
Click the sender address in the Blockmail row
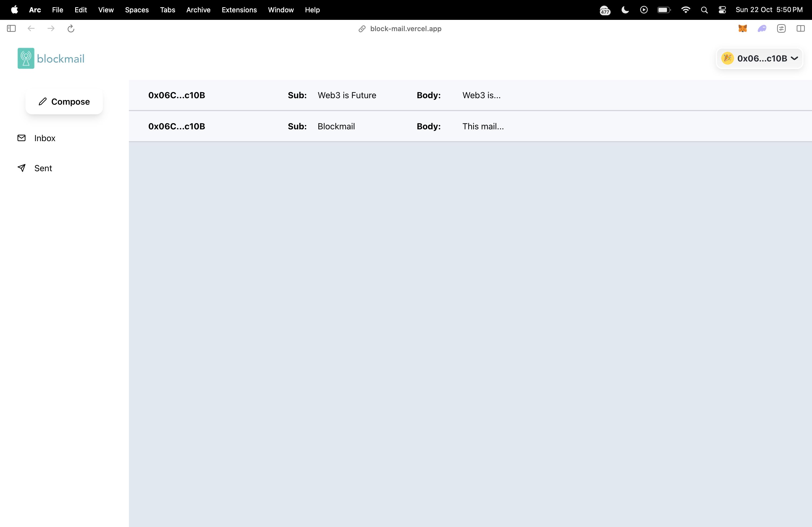[176, 126]
